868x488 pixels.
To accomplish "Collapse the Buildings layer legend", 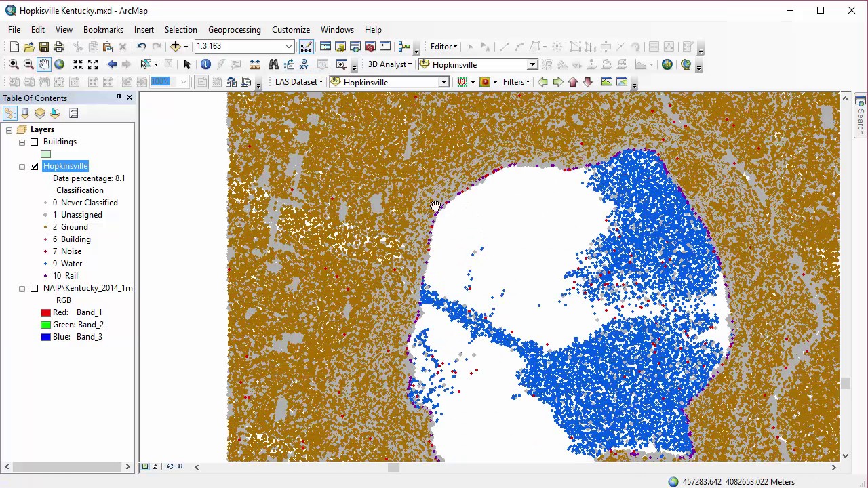I will (x=22, y=142).
